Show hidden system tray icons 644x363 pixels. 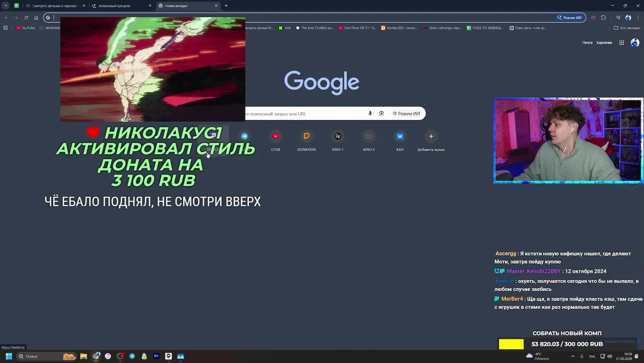pos(572,356)
